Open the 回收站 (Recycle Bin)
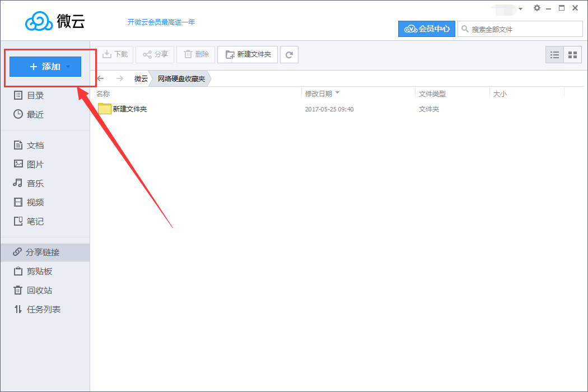This screenshot has width=588, height=392. tap(35, 290)
